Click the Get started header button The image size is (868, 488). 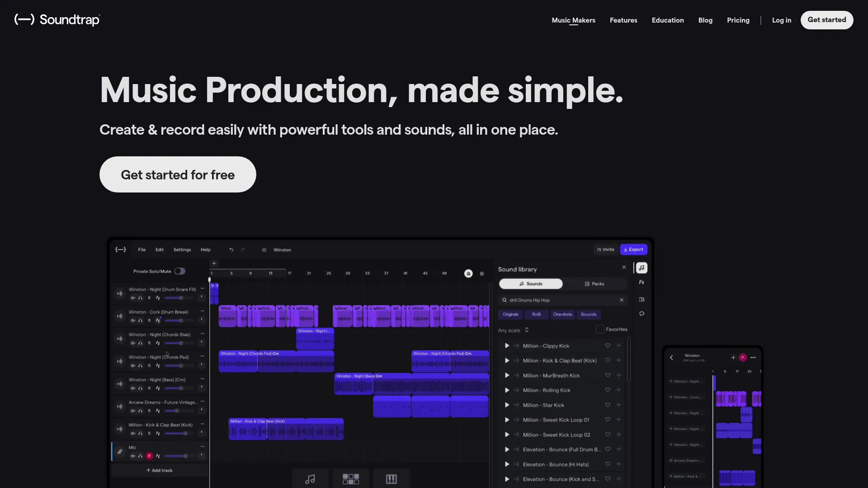pyautogui.click(x=827, y=20)
